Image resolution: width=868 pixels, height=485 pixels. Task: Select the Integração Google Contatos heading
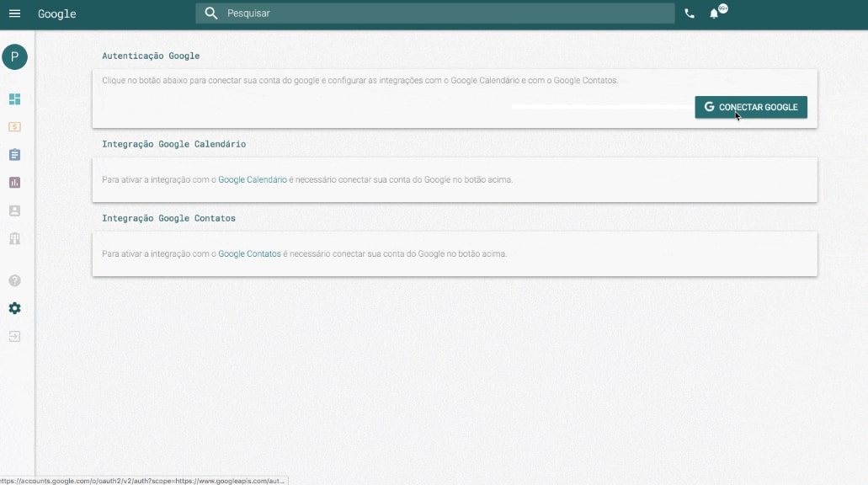[169, 218]
